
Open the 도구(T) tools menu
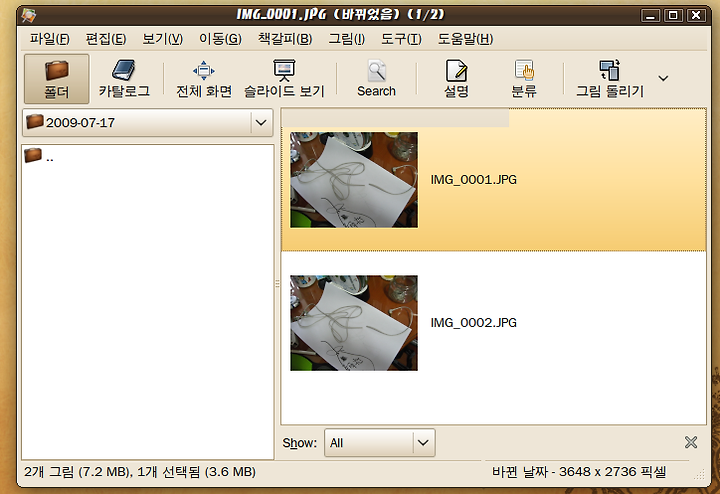tap(401, 39)
